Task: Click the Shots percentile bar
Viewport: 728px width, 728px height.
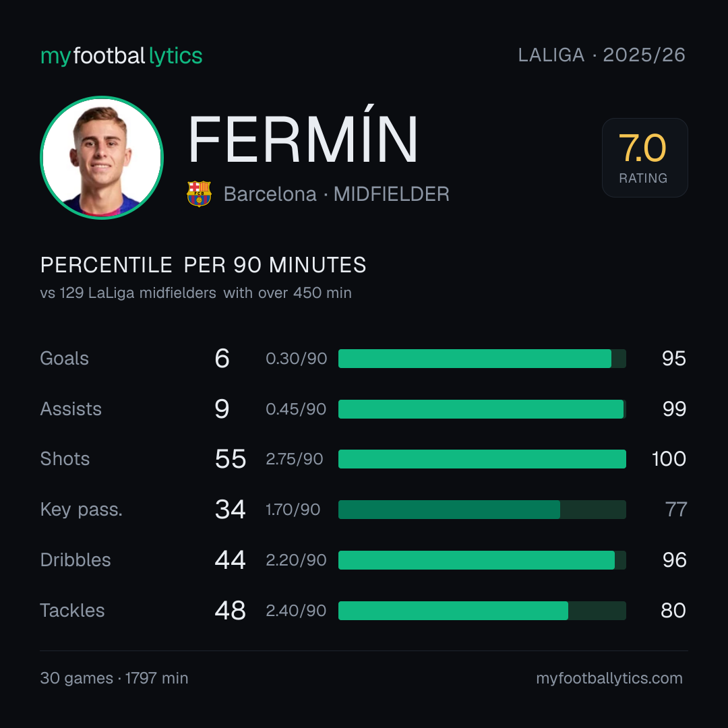Action: [x=482, y=459]
